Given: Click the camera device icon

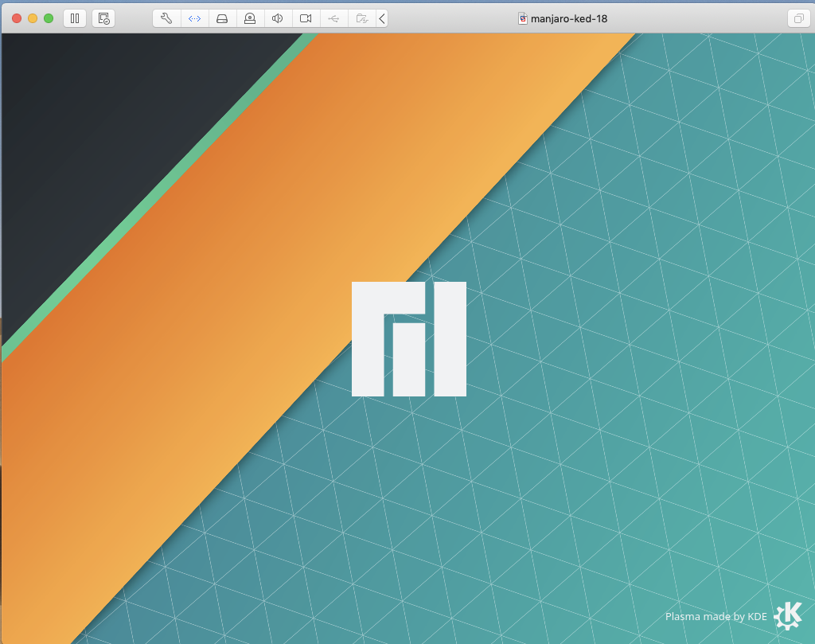Looking at the screenshot, I should (x=306, y=19).
